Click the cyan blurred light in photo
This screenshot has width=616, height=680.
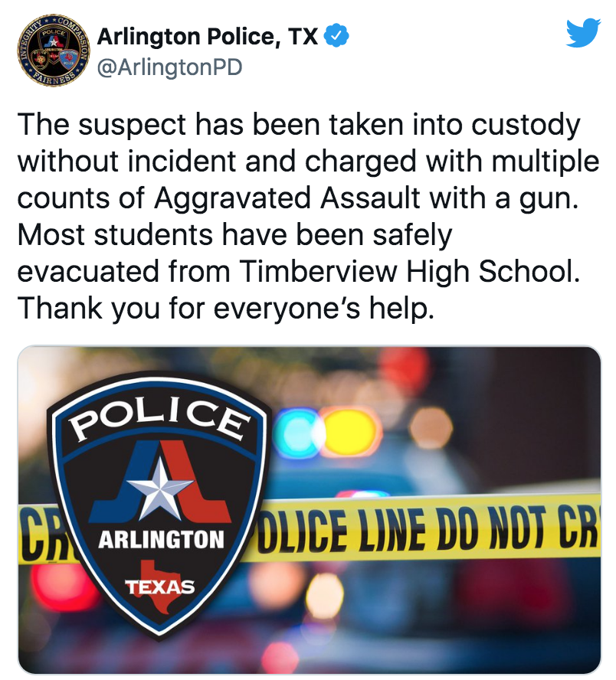tap(299, 431)
